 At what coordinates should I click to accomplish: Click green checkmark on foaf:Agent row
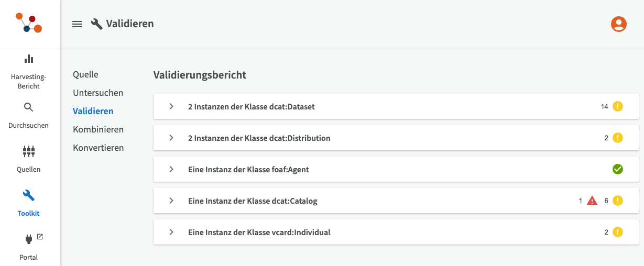618,169
